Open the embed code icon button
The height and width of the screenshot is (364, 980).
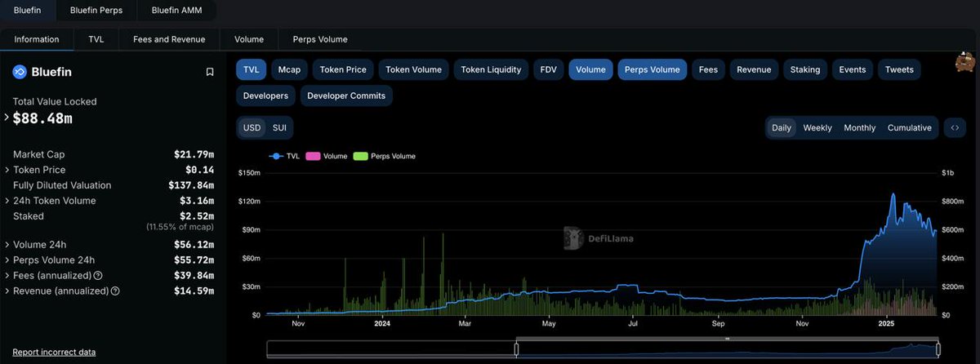pos(954,128)
